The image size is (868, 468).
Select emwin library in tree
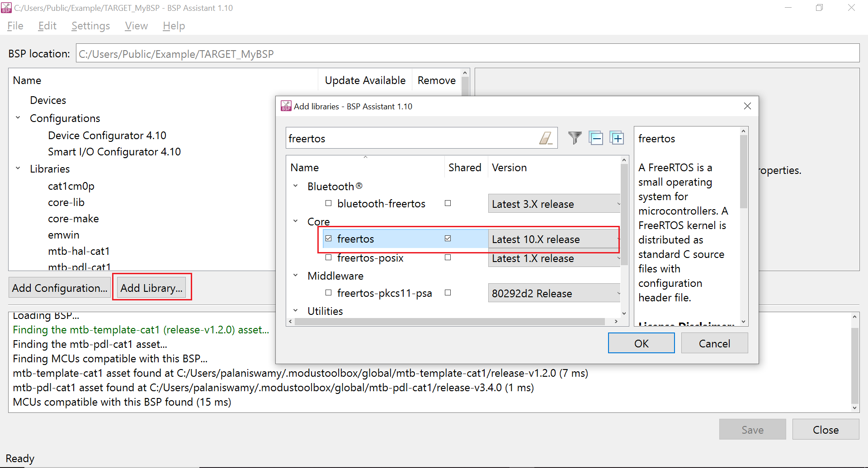[63, 234]
